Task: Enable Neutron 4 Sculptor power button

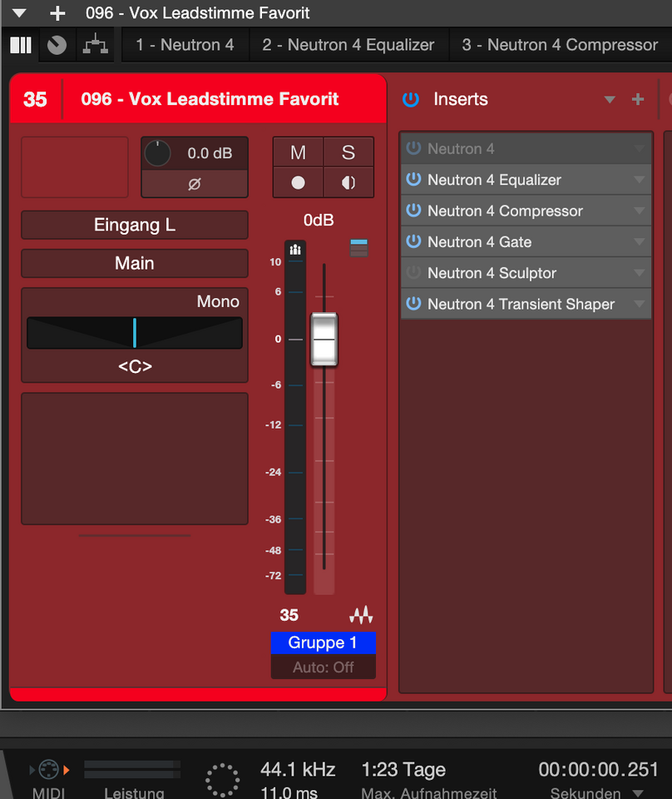Action: [x=413, y=273]
